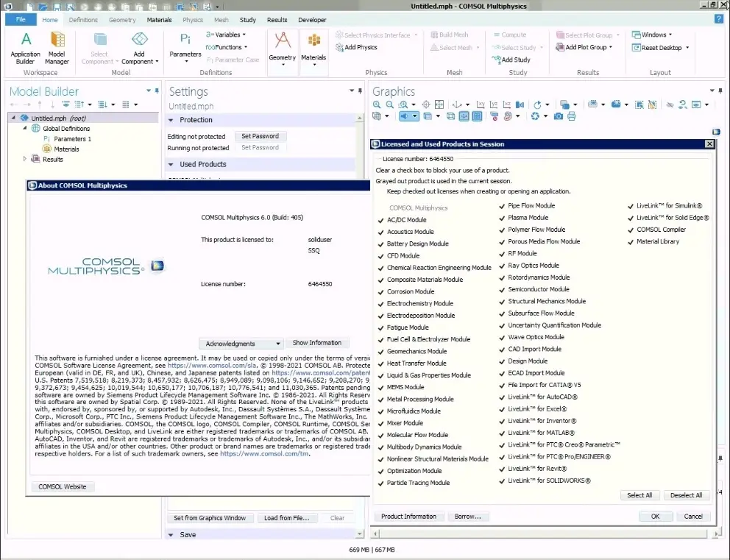This screenshot has height=560, width=730.
Task: Click the COMSOL logo icon in title bar
Action: pyautogui.click(x=8, y=7)
